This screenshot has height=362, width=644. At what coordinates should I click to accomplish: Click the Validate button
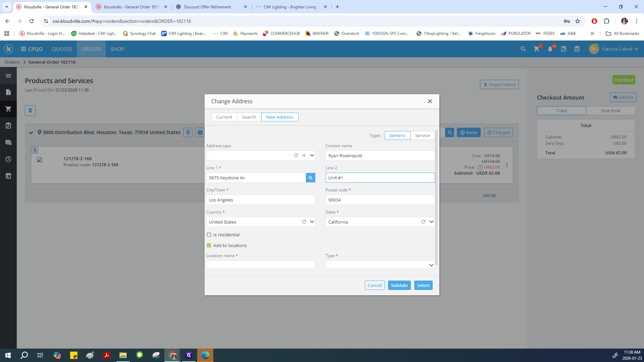[x=399, y=285]
